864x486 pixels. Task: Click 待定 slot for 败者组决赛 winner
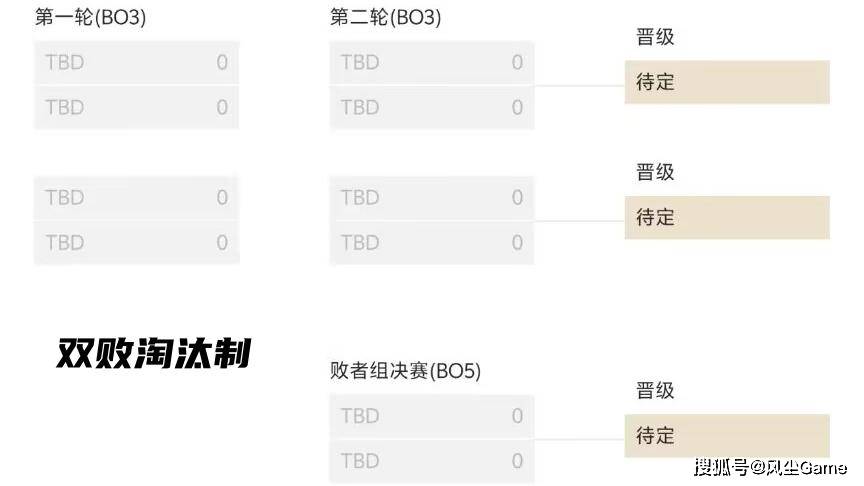click(x=727, y=436)
